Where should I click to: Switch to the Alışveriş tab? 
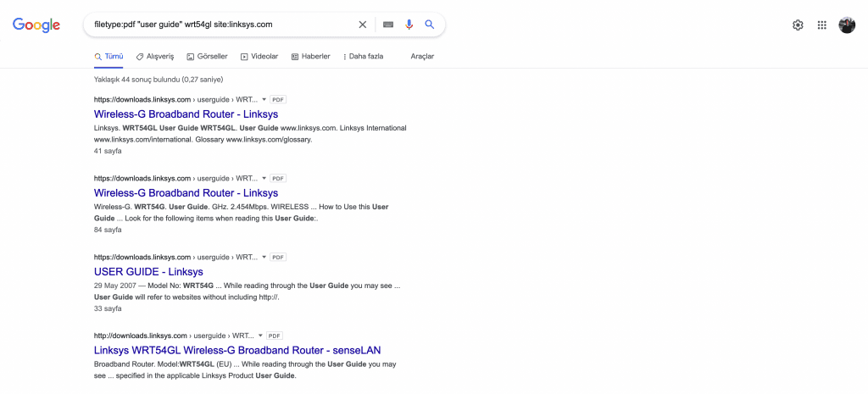coord(155,56)
